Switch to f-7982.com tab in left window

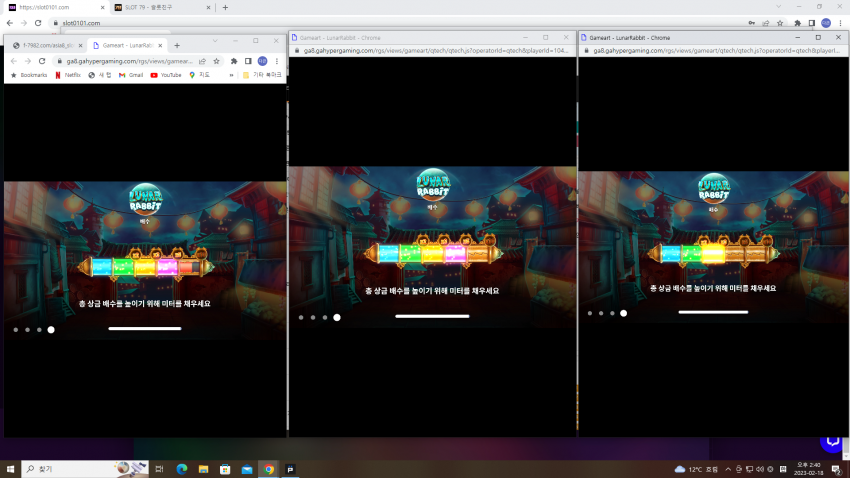46,46
